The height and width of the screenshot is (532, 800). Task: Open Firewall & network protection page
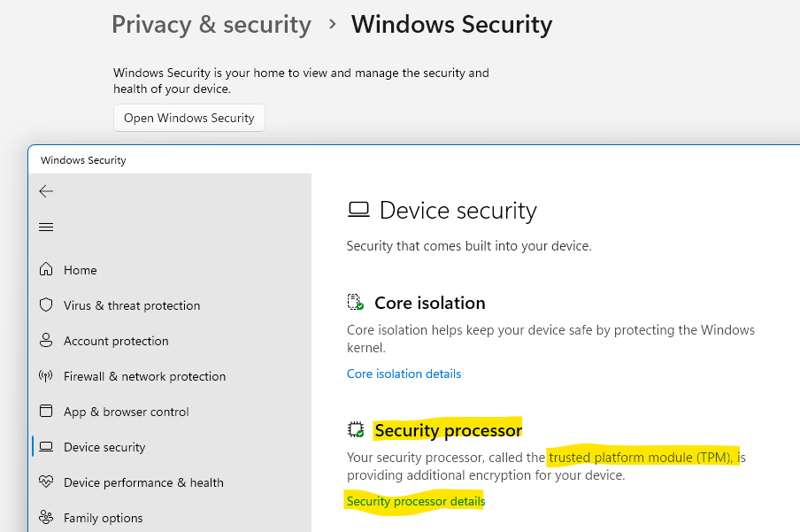coord(144,376)
